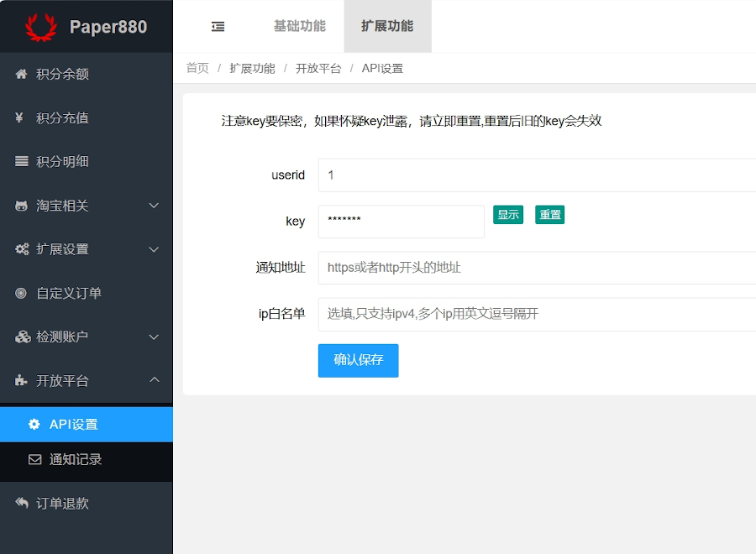Collapse the 开放平台 chevron
Image resolution: width=756 pixels, height=554 pixels.
pyautogui.click(x=155, y=380)
